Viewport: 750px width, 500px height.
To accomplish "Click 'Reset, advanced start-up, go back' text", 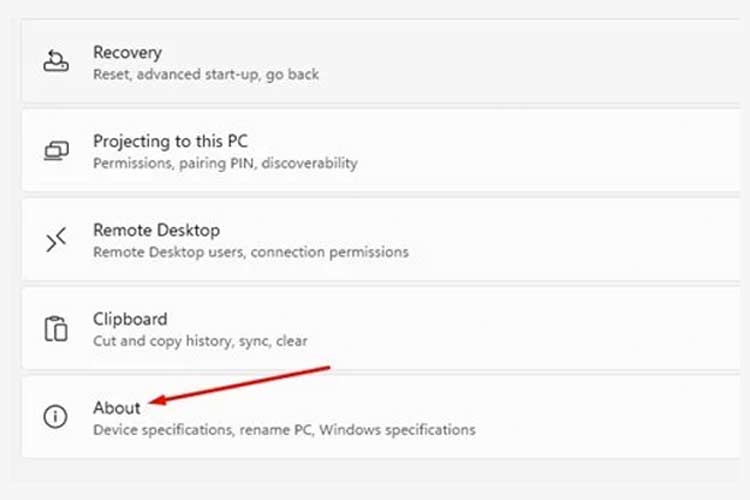I will 206,75.
